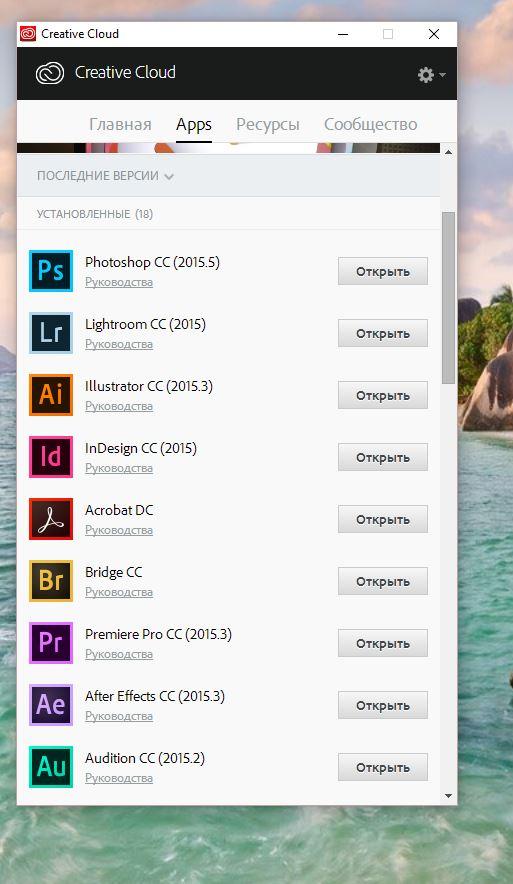Click the After Effects CC app icon

coord(51,705)
